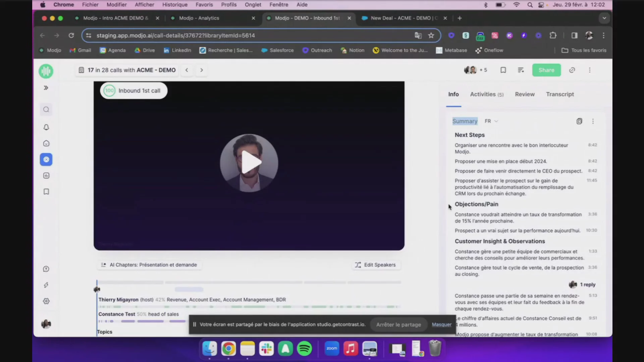Select the highlighted blue calls icon in sidebar

46,160
